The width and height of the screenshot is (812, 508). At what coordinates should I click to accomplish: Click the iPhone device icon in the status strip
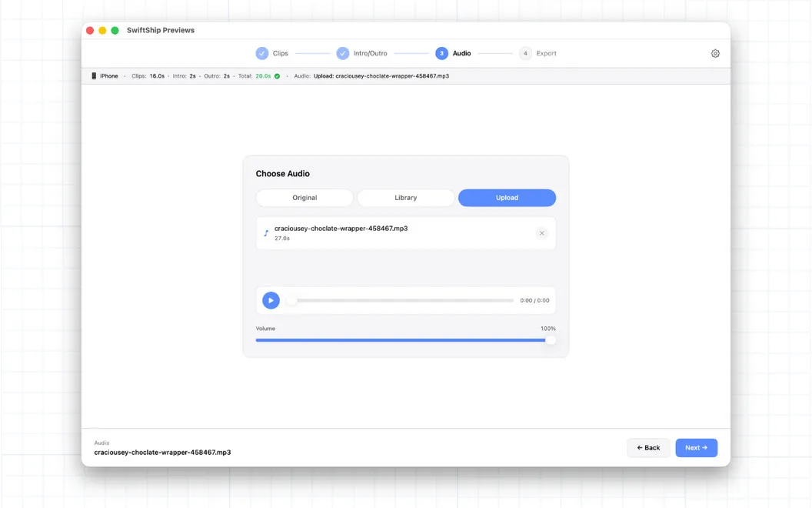tap(94, 75)
